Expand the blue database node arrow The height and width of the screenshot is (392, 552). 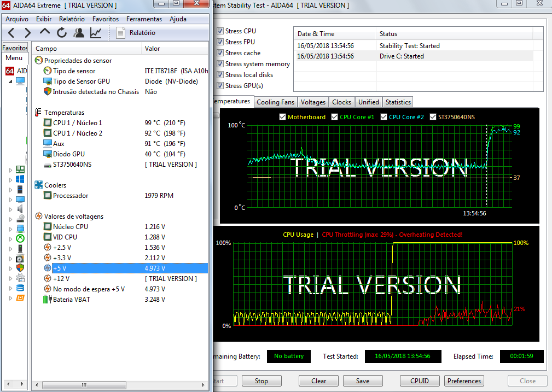coord(10,288)
